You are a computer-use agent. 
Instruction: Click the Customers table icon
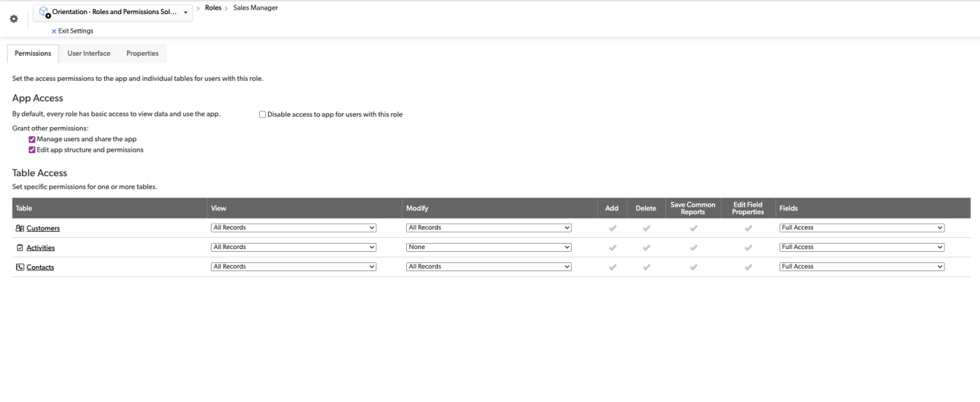pos(19,228)
